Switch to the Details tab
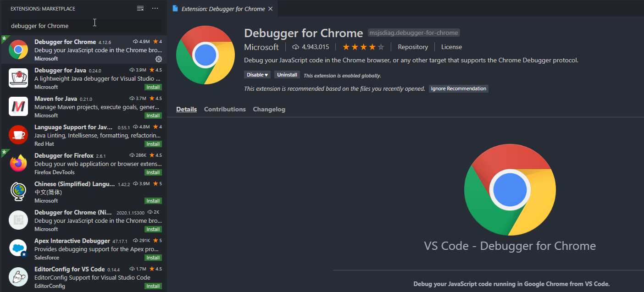 [x=186, y=110]
